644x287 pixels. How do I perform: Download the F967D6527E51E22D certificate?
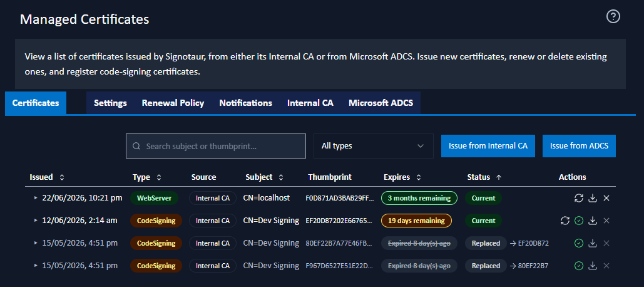(x=592, y=266)
